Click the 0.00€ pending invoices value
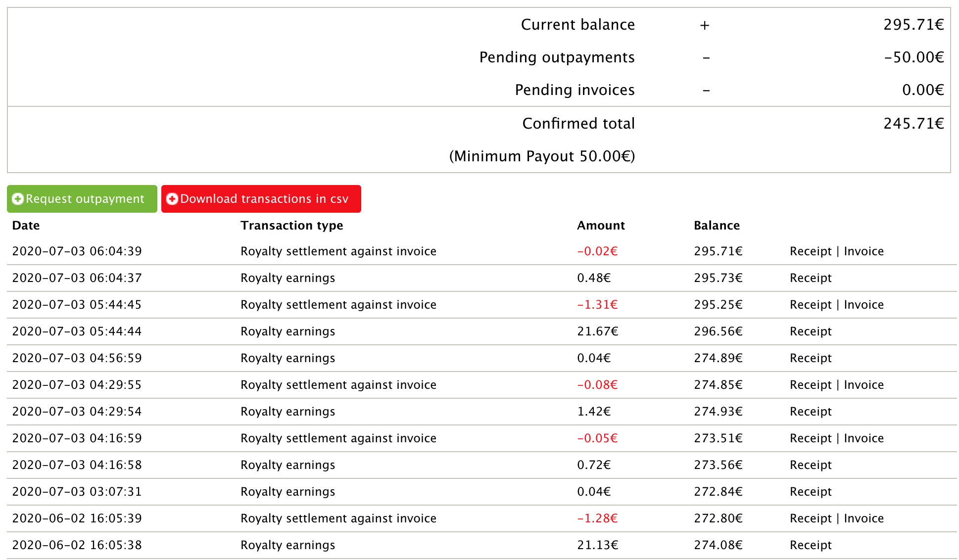 point(923,90)
